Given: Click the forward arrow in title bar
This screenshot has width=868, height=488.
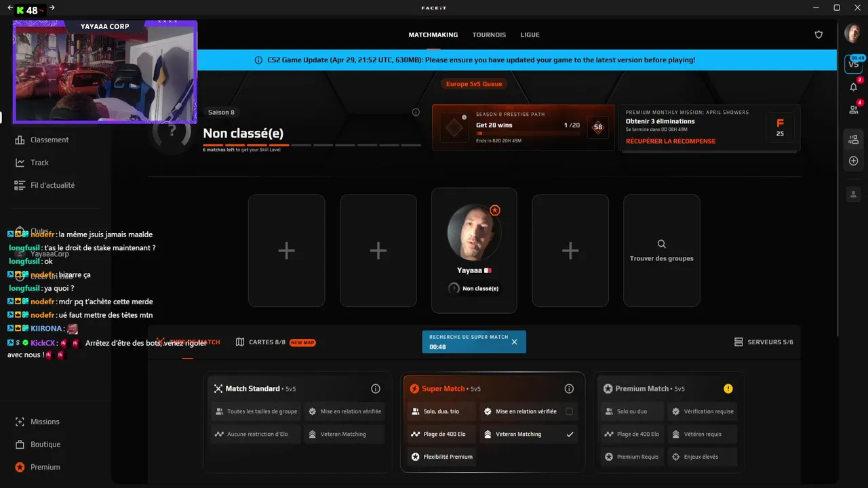Looking at the screenshot, I should 52,8.
